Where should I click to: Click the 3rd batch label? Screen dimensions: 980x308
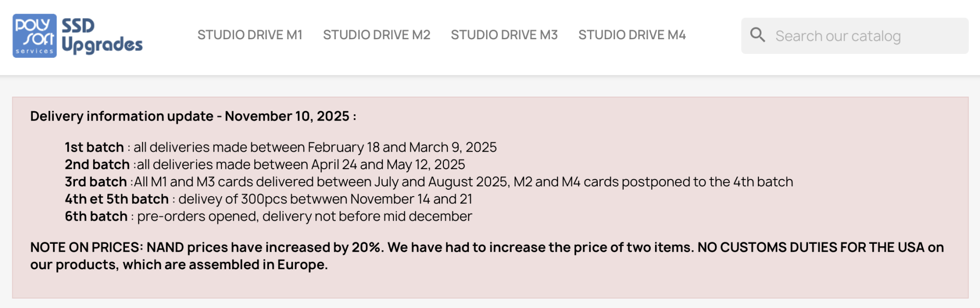coord(96,182)
